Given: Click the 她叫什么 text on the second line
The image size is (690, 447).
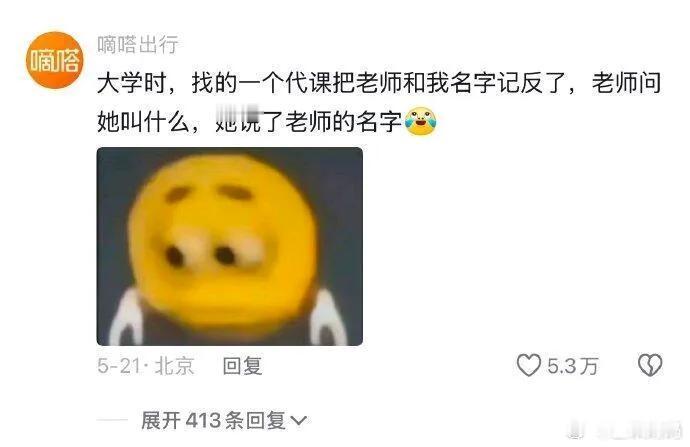Looking at the screenshot, I should coord(143,122).
